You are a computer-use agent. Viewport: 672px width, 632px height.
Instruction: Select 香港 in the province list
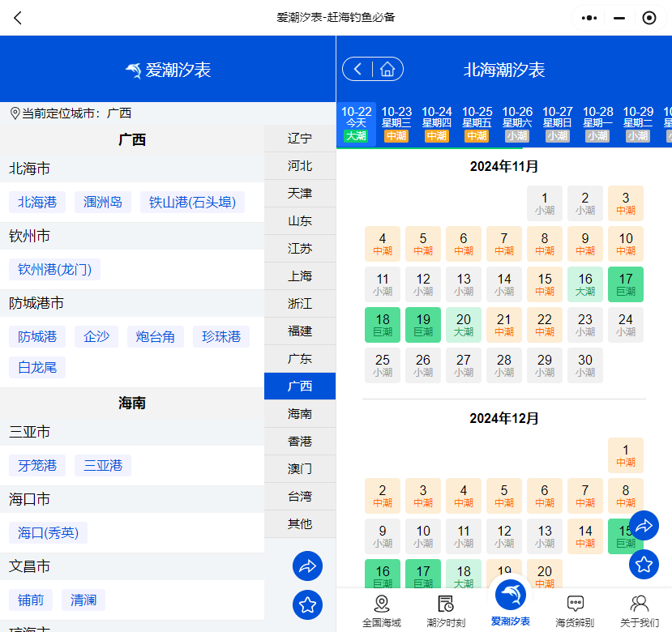pos(300,441)
